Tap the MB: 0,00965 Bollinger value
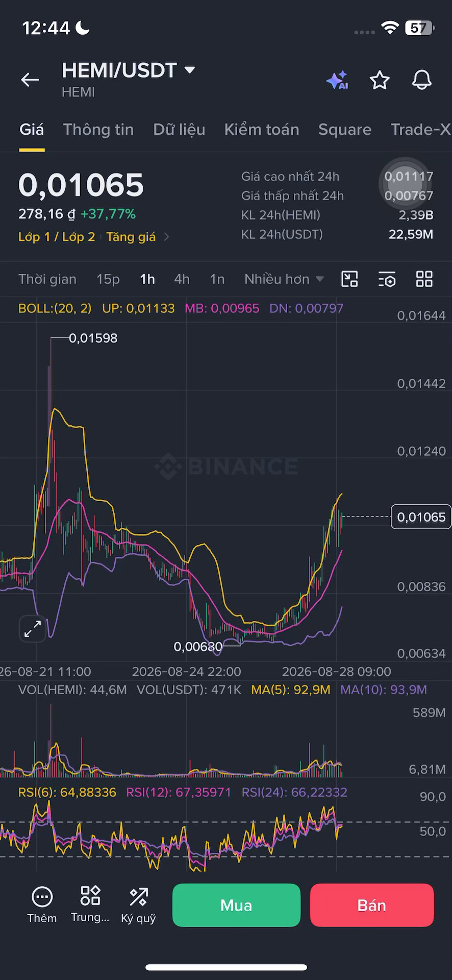The height and width of the screenshot is (980, 452). (x=222, y=308)
